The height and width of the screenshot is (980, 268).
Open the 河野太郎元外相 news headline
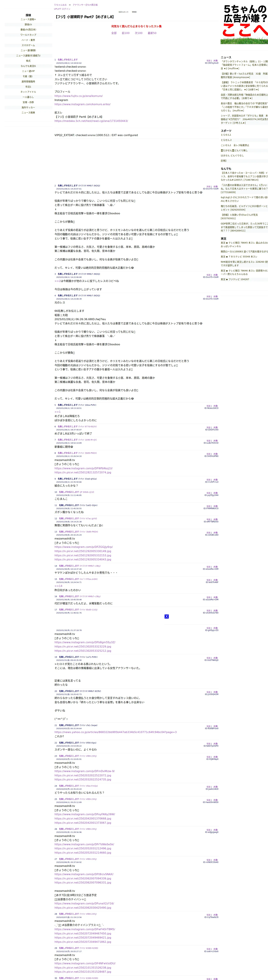coord(244,97)
